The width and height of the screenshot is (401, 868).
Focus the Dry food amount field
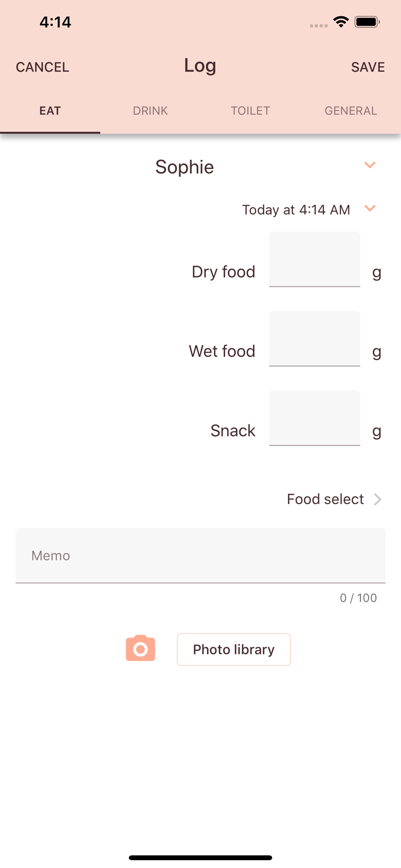click(x=315, y=259)
